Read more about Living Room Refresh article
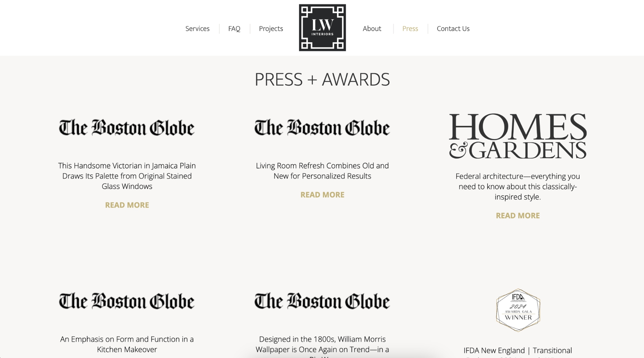 pos(322,195)
